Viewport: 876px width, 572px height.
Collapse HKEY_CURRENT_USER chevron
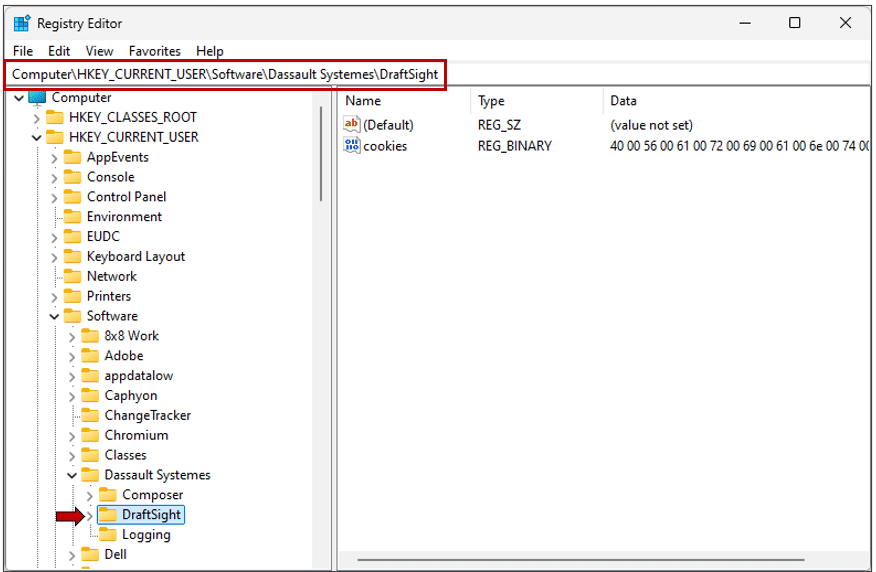coord(36,137)
